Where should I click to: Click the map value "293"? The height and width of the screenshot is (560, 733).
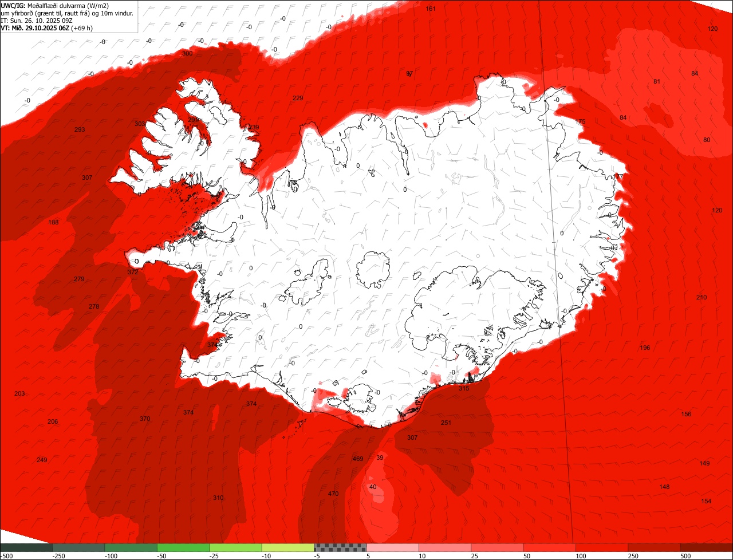point(80,129)
